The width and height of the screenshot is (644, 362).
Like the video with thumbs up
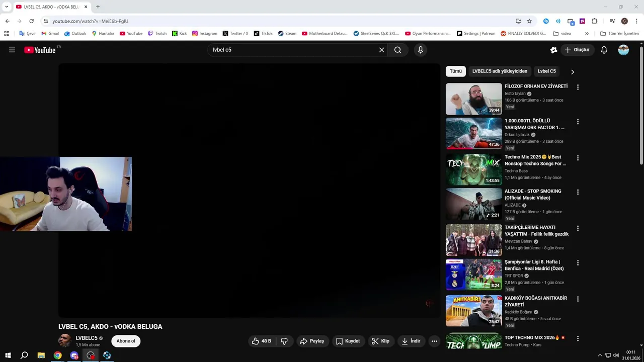[x=262, y=341]
